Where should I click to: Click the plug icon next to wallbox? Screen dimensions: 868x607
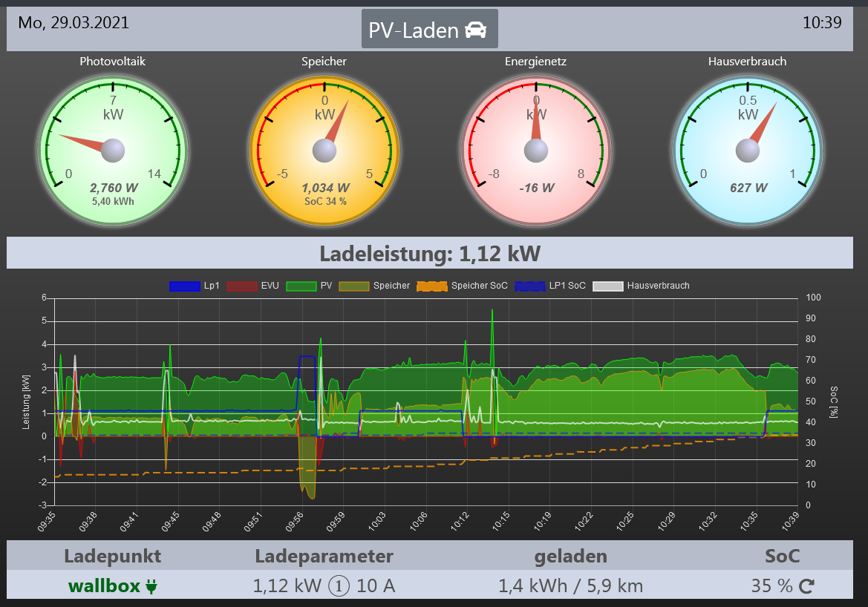(151, 587)
